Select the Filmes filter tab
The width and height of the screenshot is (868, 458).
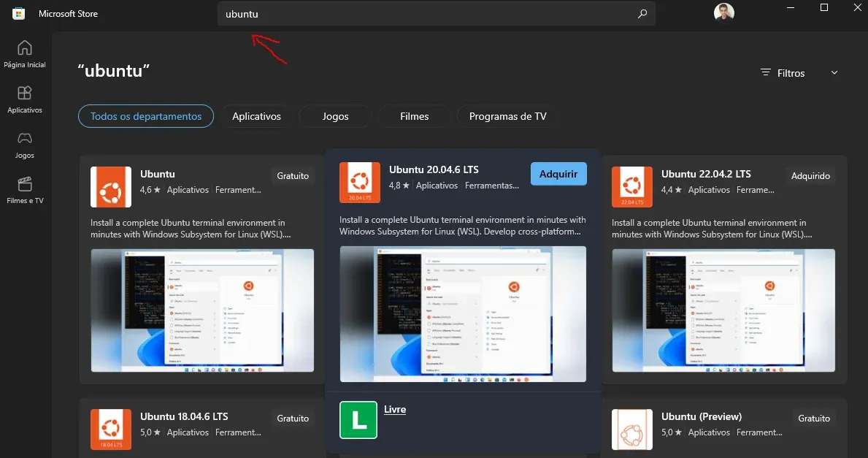click(415, 116)
